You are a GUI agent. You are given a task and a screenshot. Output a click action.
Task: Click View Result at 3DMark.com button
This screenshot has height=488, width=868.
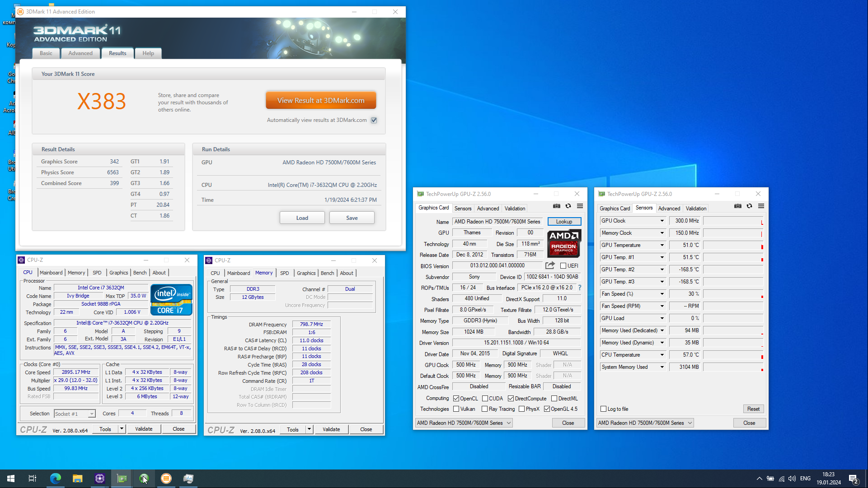321,101
